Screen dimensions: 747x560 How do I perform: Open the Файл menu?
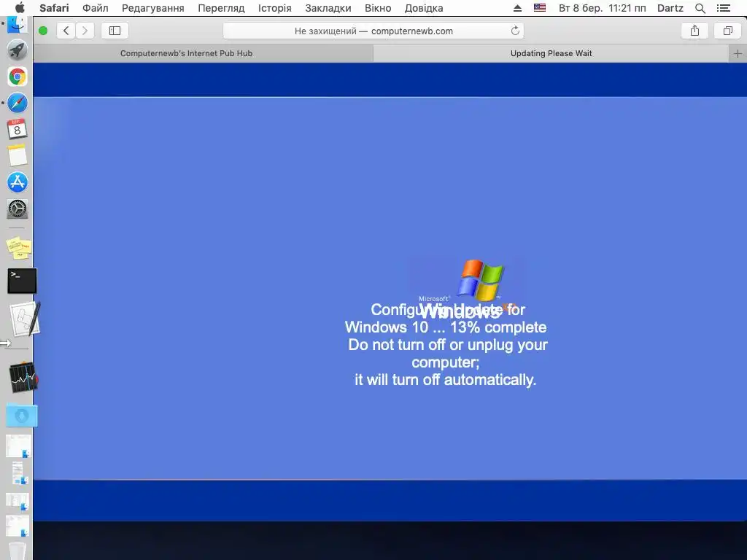pos(96,8)
